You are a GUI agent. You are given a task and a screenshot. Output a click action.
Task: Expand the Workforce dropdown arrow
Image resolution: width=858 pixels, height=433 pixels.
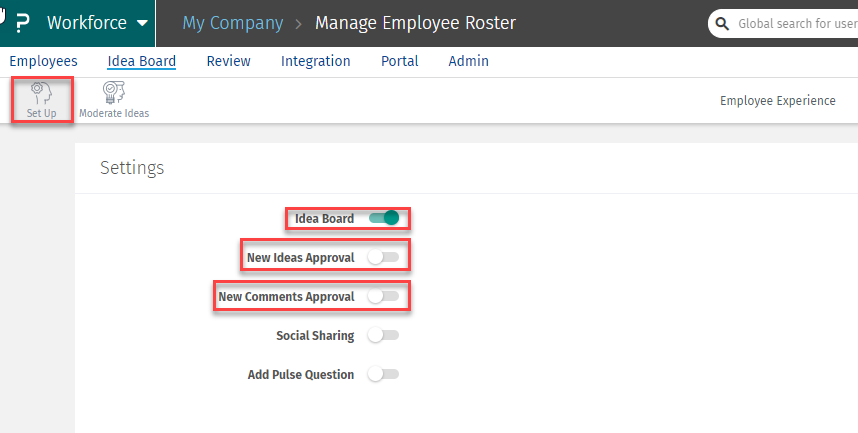[142, 23]
